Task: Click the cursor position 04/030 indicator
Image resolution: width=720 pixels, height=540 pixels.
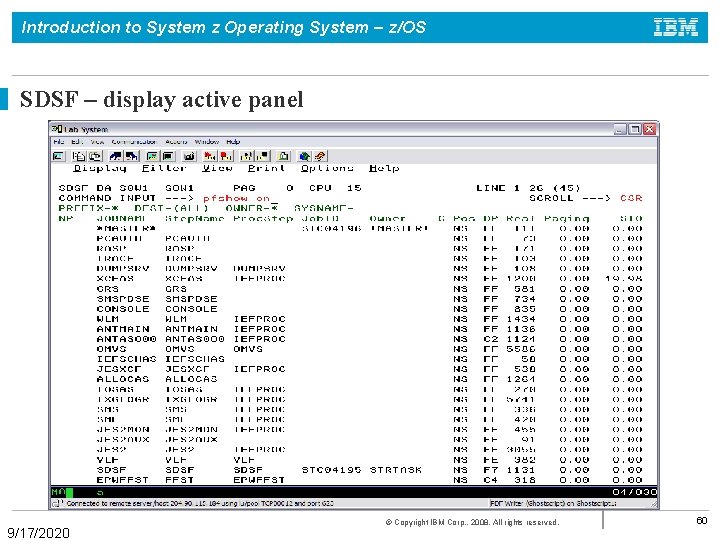Action: pyautogui.click(x=635, y=492)
